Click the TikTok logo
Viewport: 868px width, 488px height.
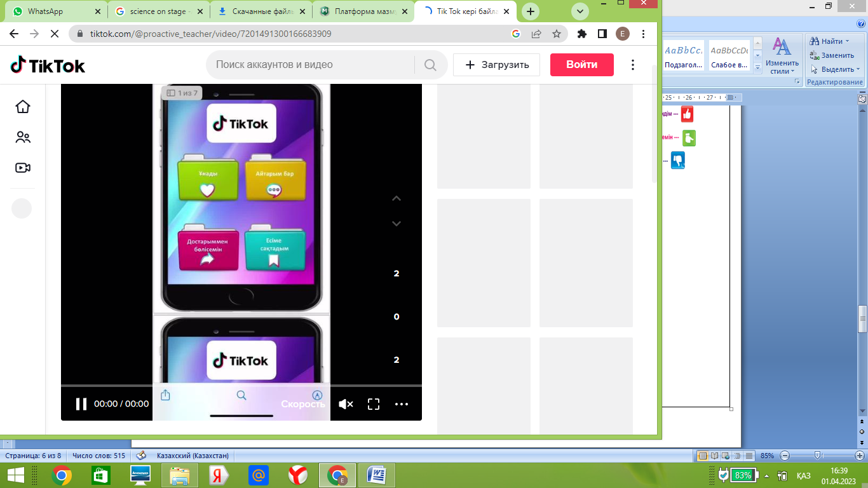(48, 65)
